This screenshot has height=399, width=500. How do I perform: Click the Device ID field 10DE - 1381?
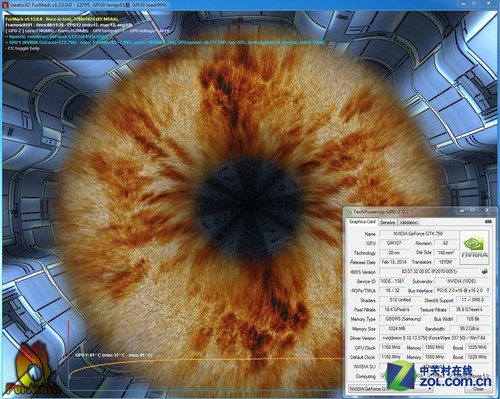click(x=393, y=281)
